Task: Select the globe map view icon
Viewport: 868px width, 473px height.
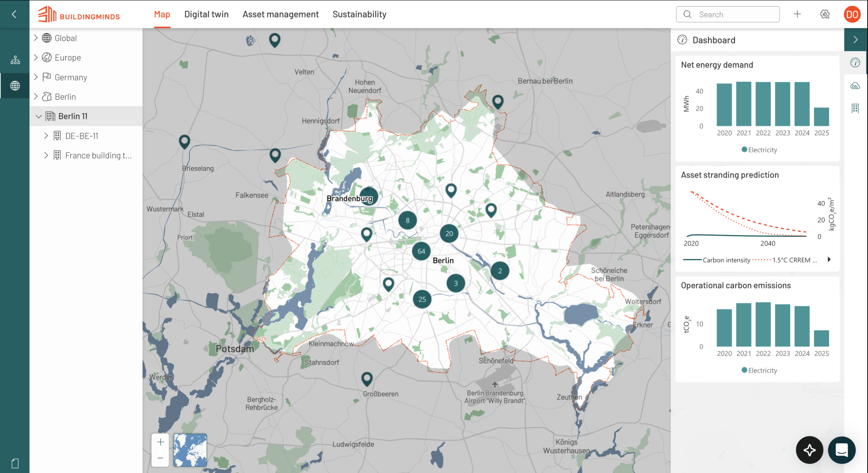Action: click(15, 86)
